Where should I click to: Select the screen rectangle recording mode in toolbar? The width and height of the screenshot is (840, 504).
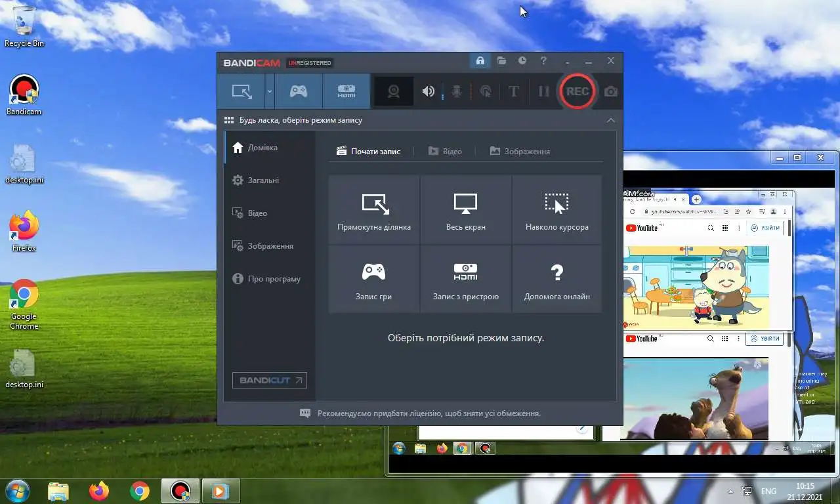tap(242, 91)
